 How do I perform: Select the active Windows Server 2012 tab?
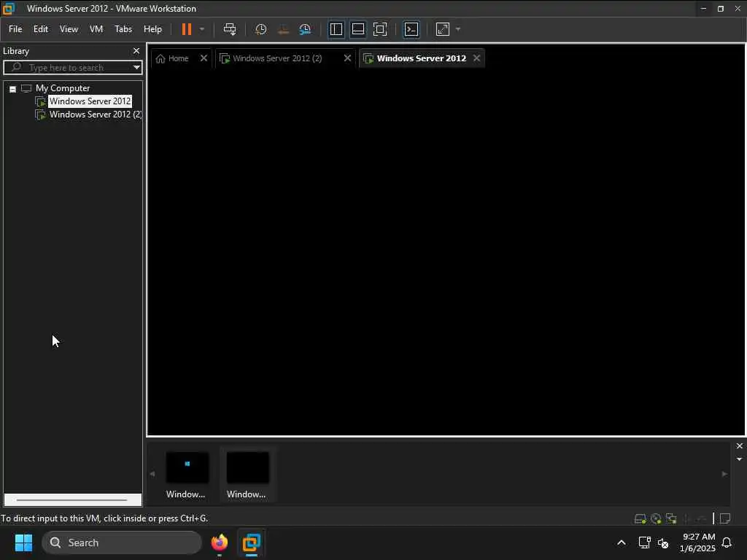pyautogui.click(x=421, y=58)
